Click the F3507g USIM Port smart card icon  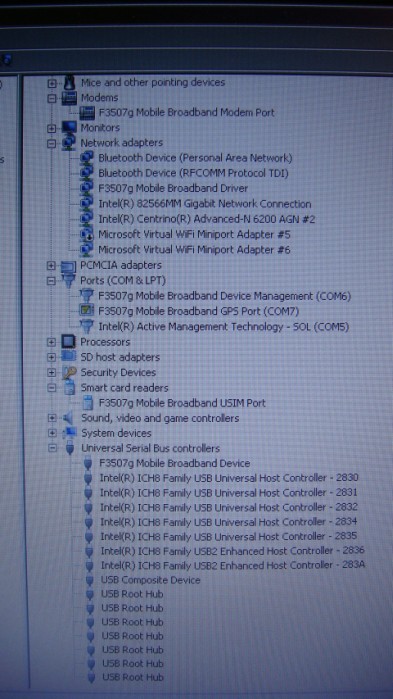tap(88, 403)
